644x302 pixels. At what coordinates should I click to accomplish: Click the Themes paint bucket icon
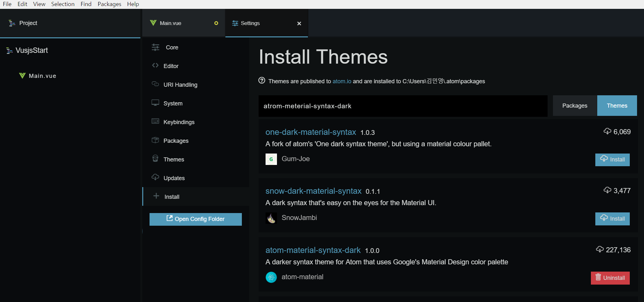tap(155, 158)
